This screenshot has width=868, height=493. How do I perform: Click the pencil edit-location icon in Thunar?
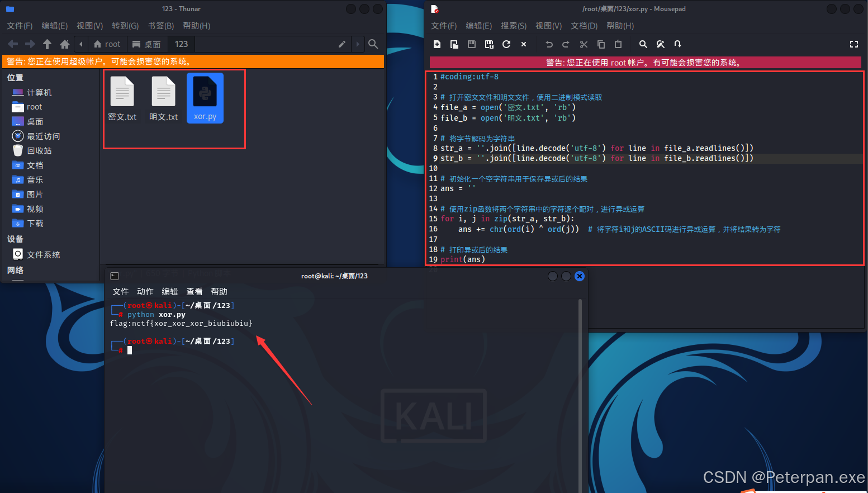(341, 44)
